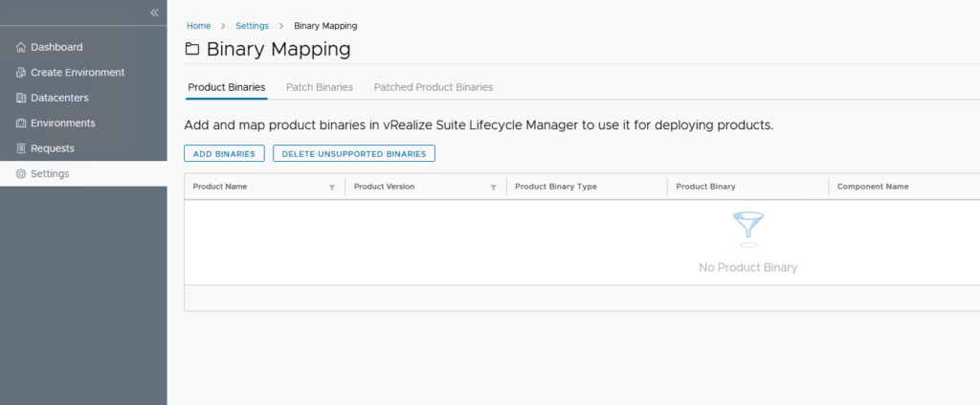The width and height of the screenshot is (980, 405).
Task: Click the Create Environment icon
Action: (x=21, y=73)
